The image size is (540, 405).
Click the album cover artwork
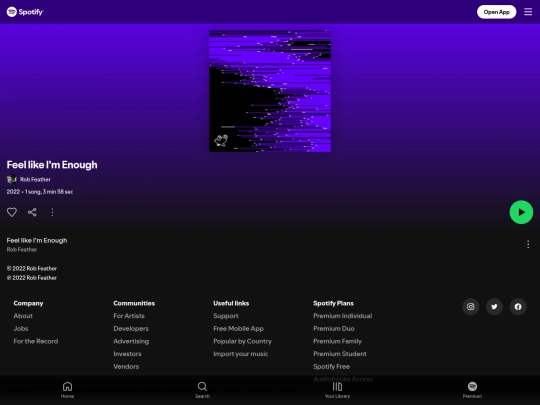[x=270, y=91]
